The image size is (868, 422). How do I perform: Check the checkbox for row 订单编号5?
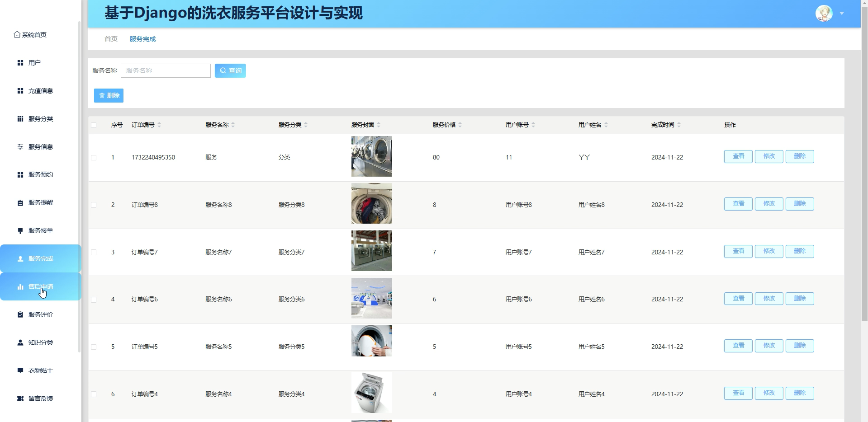pos(94,347)
